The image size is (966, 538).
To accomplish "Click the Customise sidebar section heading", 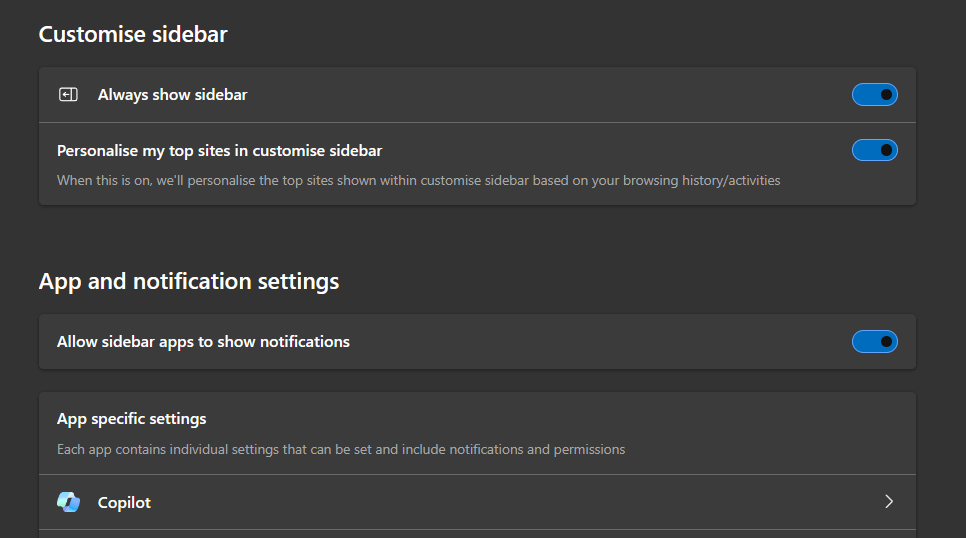I will [x=133, y=35].
